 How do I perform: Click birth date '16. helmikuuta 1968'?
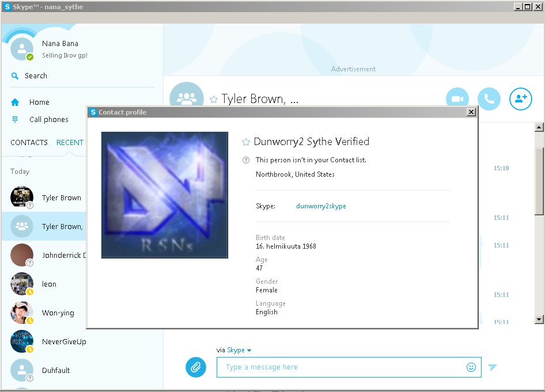[286, 246]
